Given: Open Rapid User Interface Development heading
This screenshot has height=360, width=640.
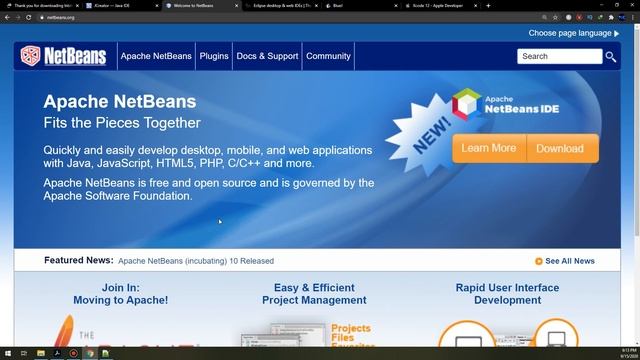Looking at the screenshot, I should point(507,294).
